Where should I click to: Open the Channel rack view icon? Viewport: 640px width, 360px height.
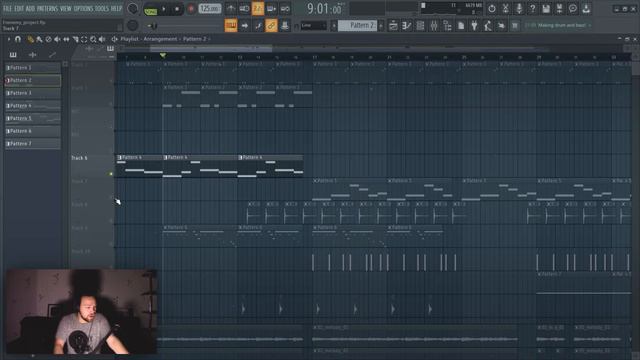[420, 26]
